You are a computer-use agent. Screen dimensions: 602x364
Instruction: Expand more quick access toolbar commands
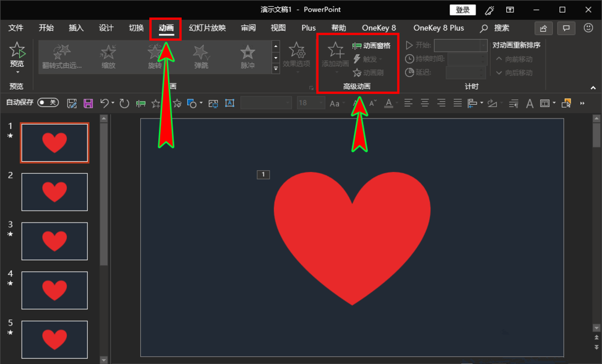[582, 103]
